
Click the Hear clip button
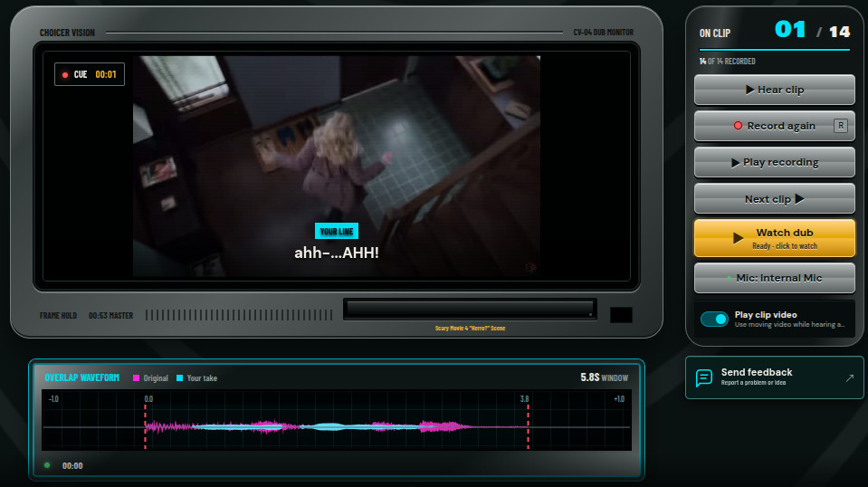775,90
